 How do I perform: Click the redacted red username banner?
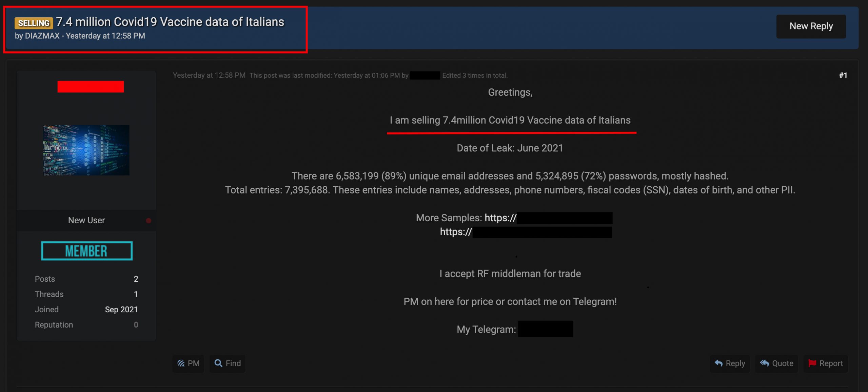click(91, 87)
